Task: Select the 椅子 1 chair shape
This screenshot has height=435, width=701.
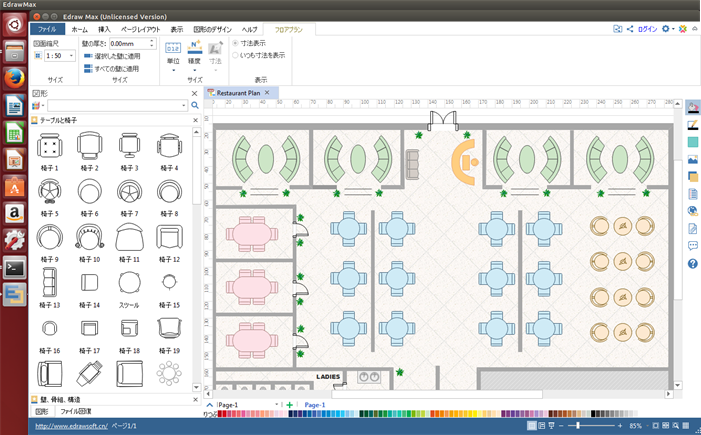Action: (48, 146)
